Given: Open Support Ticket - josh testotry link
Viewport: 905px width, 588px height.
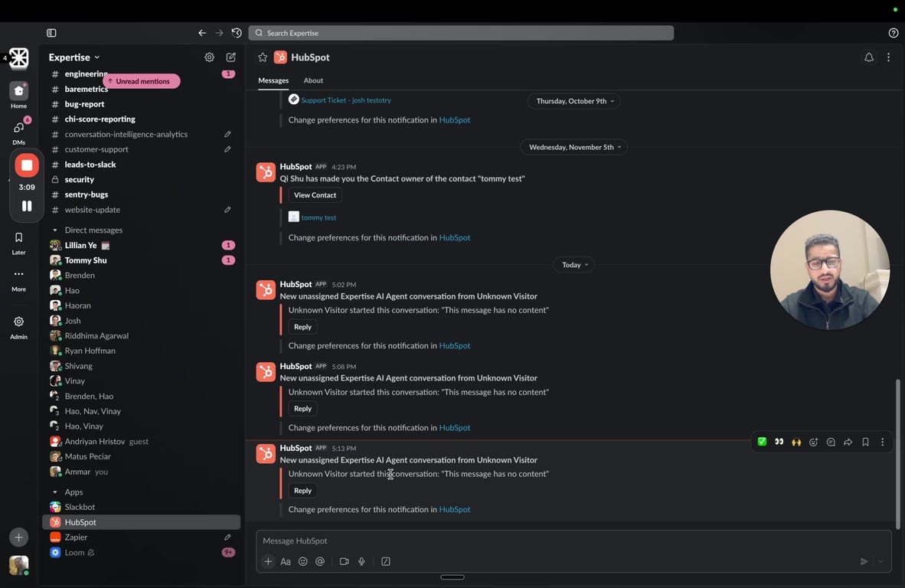Looking at the screenshot, I should point(346,100).
